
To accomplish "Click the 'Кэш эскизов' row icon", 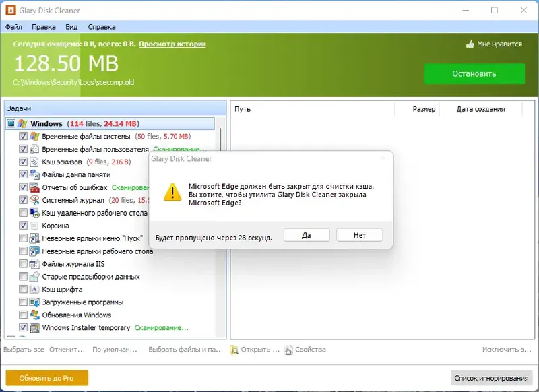I will [34, 162].
